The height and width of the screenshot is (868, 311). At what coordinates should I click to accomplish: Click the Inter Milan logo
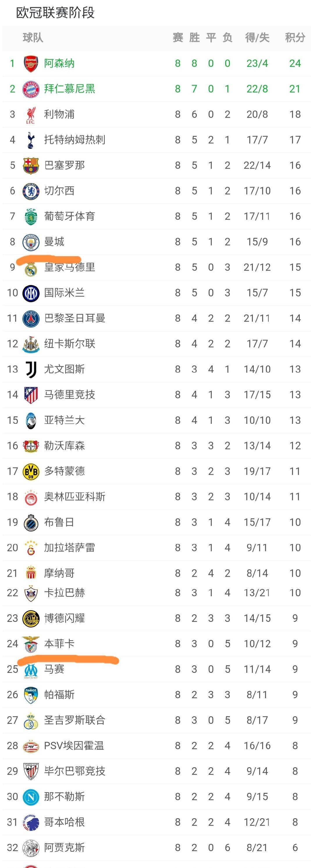click(x=31, y=293)
